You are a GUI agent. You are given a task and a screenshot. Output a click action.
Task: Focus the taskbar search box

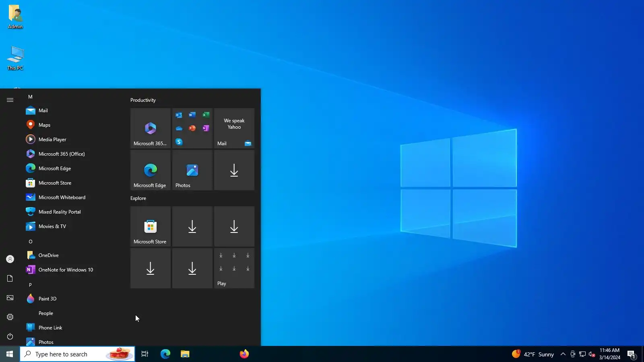77,354
